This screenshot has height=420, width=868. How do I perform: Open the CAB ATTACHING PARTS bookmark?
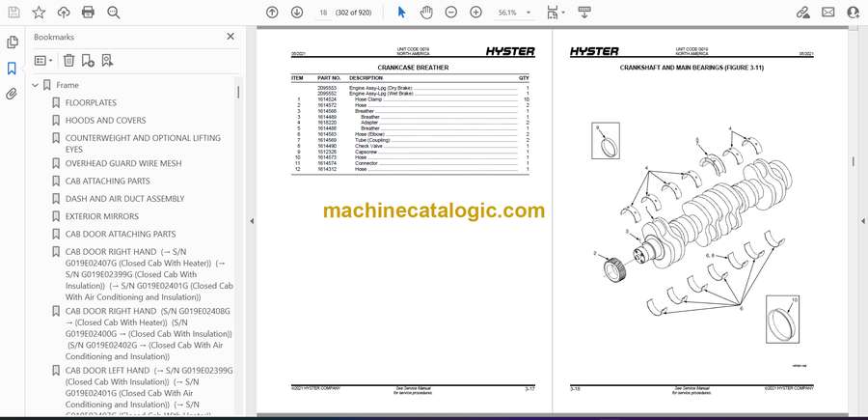click(x=107, y=182)
